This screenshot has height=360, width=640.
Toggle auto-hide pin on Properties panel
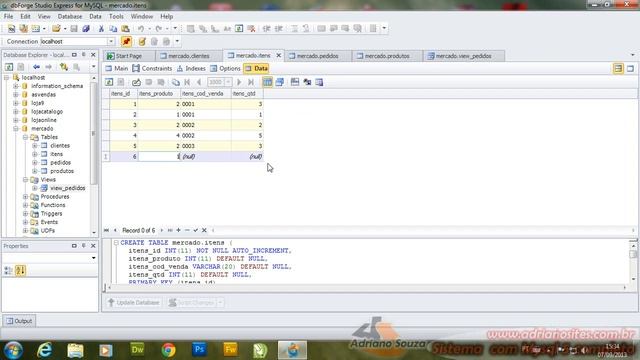coord(84,246)
